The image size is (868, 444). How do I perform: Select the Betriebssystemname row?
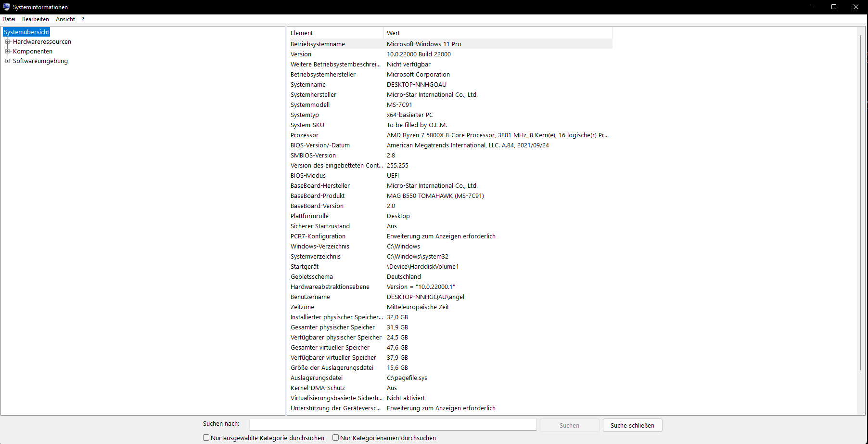[x=450, y=44]
